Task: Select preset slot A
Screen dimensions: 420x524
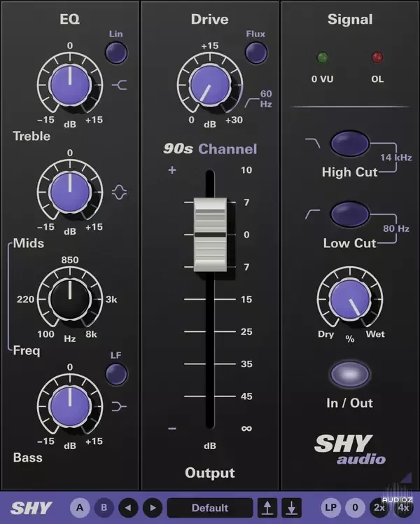Action: pyautogui.click(x=80, y=508)
